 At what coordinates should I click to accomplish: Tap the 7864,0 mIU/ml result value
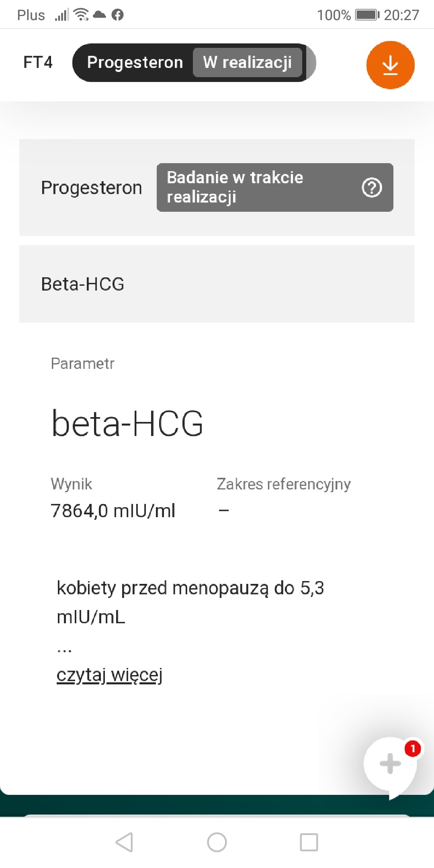click(113, 511)
